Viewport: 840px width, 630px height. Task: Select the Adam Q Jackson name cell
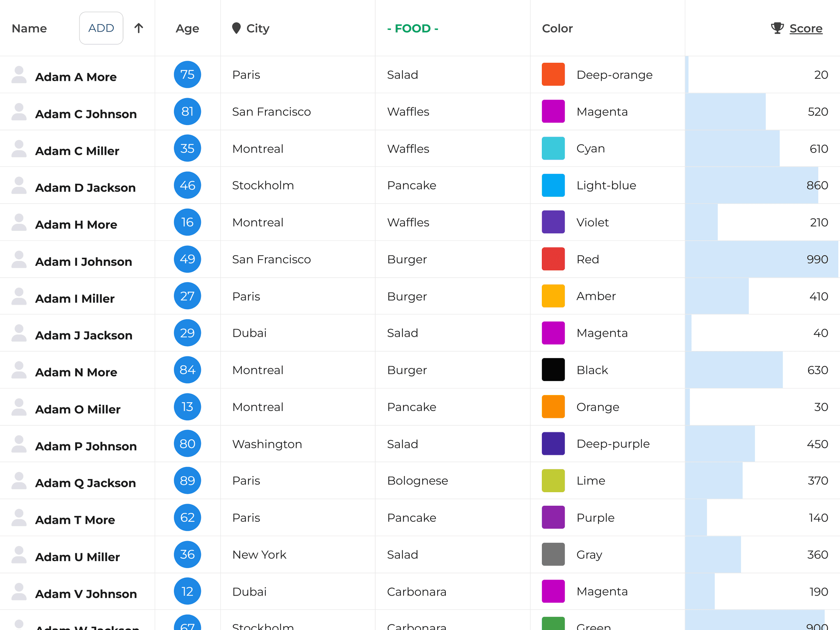[85, 483]
